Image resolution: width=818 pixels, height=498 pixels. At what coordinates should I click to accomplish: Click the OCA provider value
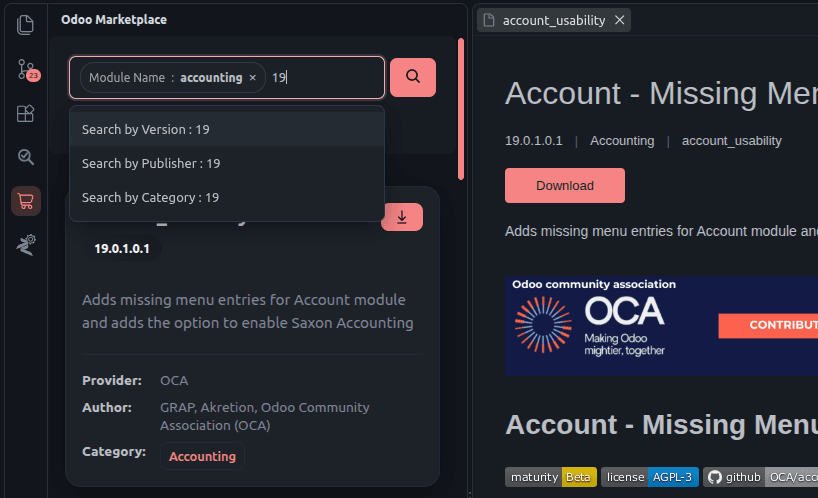coord(174,381)
